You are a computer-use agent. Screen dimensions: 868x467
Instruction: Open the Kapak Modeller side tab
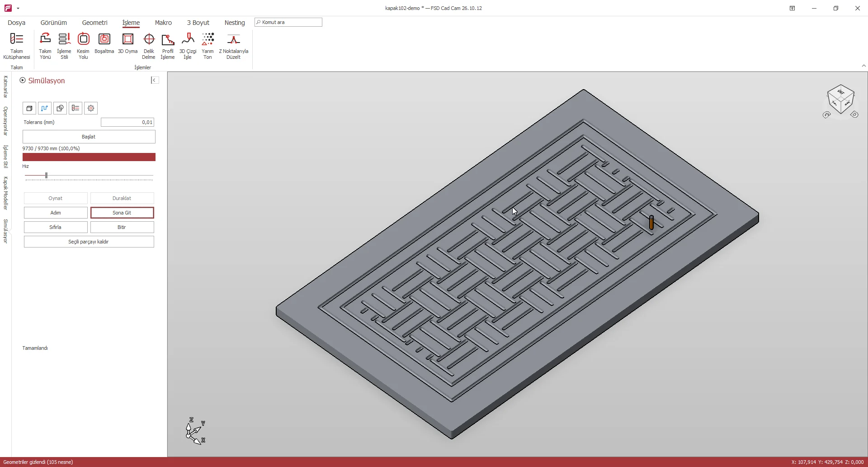5,193
